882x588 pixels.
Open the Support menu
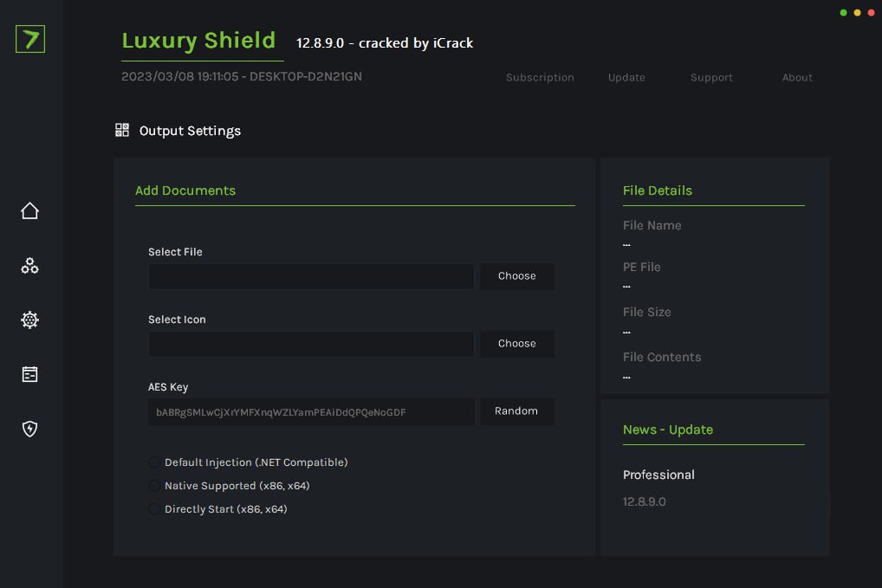[x=711, y=77]
